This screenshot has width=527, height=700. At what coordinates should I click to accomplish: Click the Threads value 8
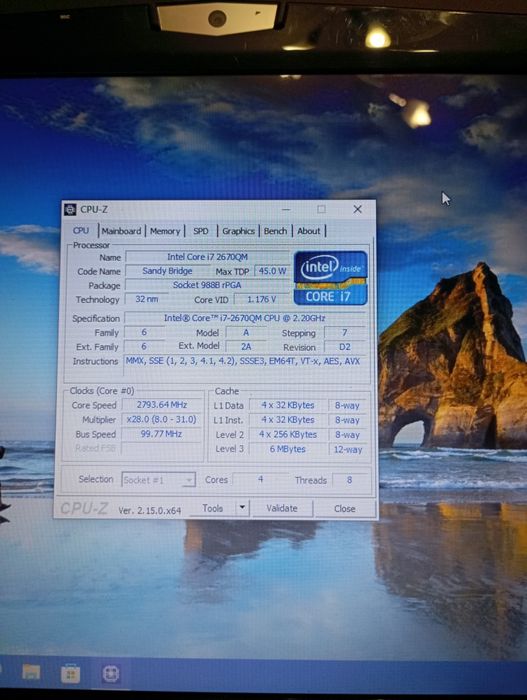[x=350, y=480]
